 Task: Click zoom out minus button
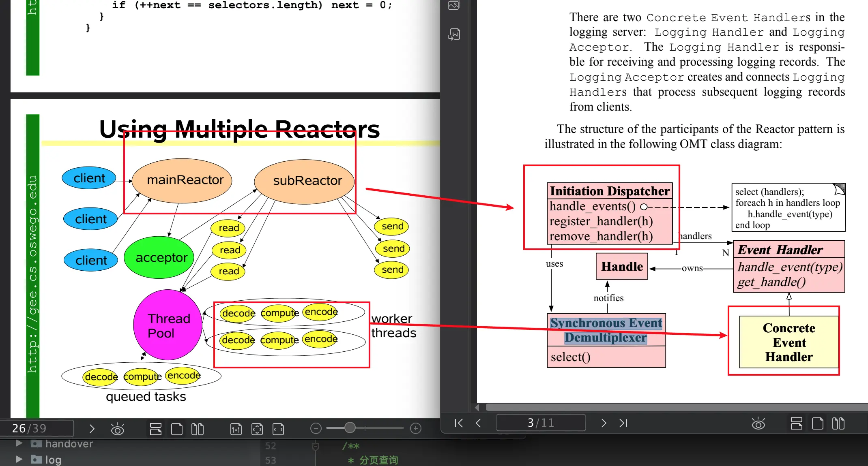(316, 428)
